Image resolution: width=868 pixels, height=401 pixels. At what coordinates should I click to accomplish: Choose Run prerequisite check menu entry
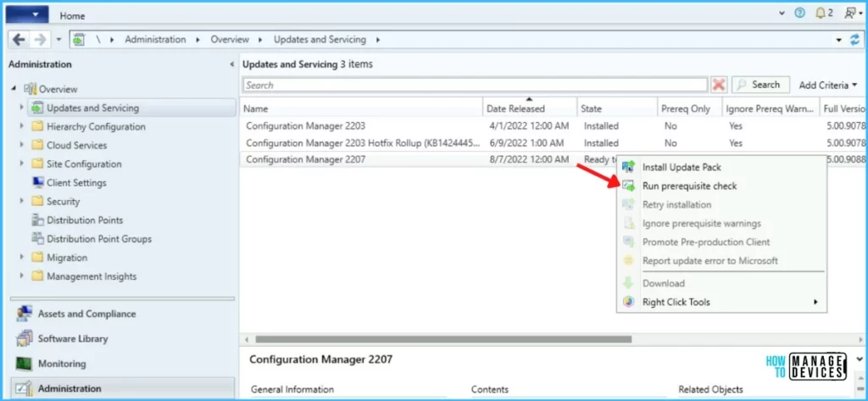point(722,187)
